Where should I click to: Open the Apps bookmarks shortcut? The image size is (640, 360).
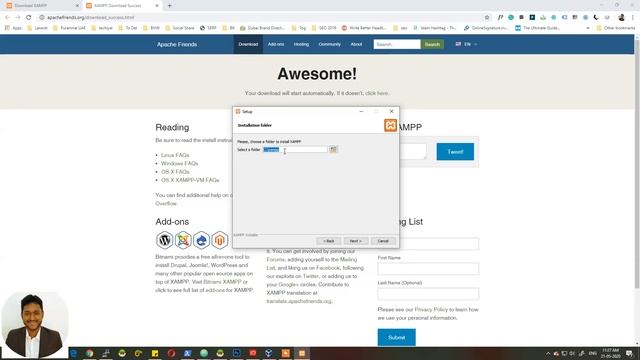[x=13, y=28]
